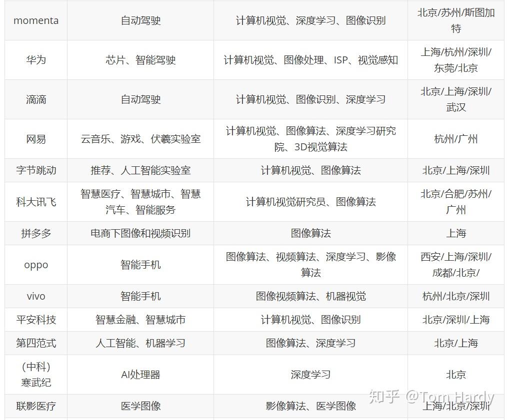Select 上海/杭州/深圳/东莞/北京 location cell

click(x=456, y=60)
